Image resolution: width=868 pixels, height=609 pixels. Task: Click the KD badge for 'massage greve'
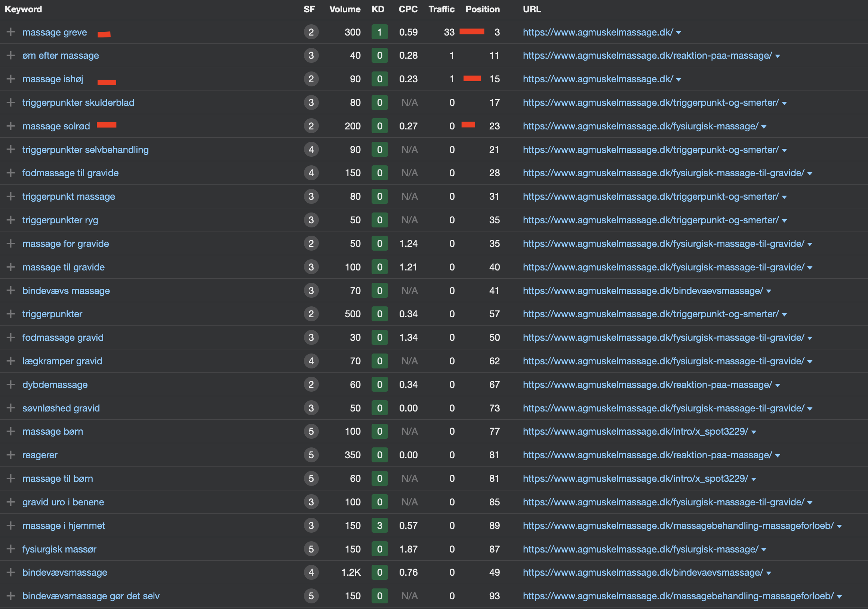[x=379, y=32]
